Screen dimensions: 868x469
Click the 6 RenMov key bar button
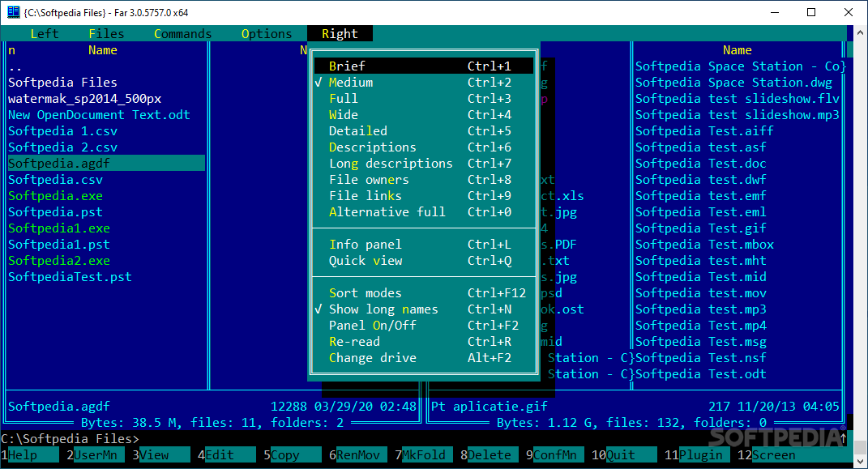(x=358, y=455)
